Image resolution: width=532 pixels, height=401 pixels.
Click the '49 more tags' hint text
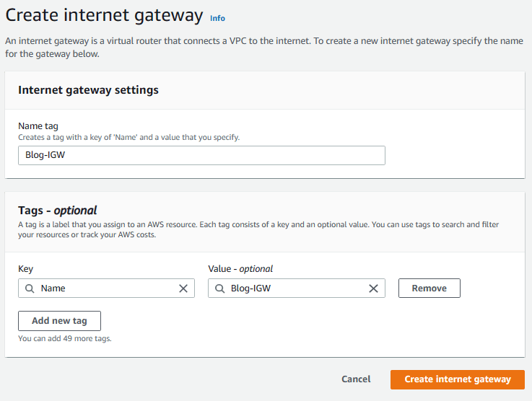point(64,338)
